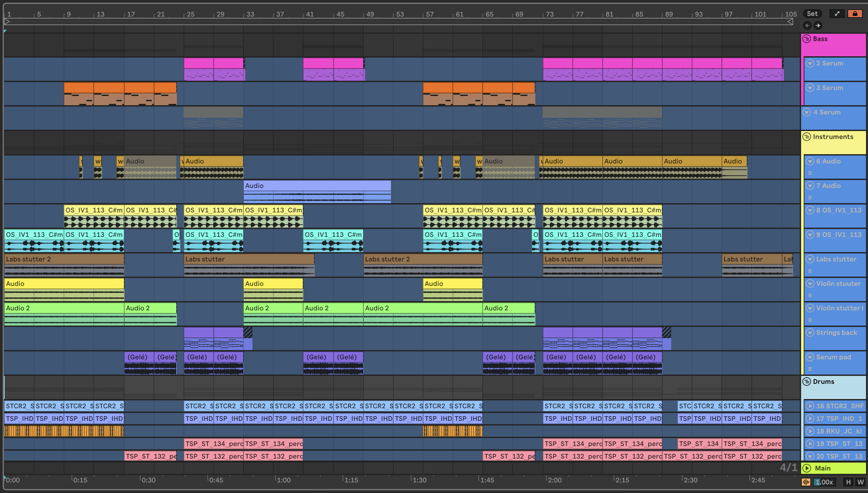
Task: Click the Set locator button
Action: click(x=812, y=14)
